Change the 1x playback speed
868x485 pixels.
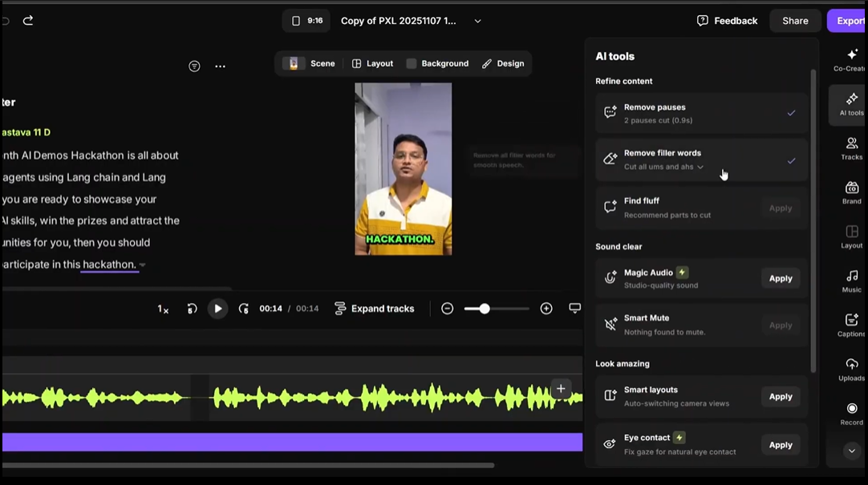pyautogui.click(x=163, y=309)
